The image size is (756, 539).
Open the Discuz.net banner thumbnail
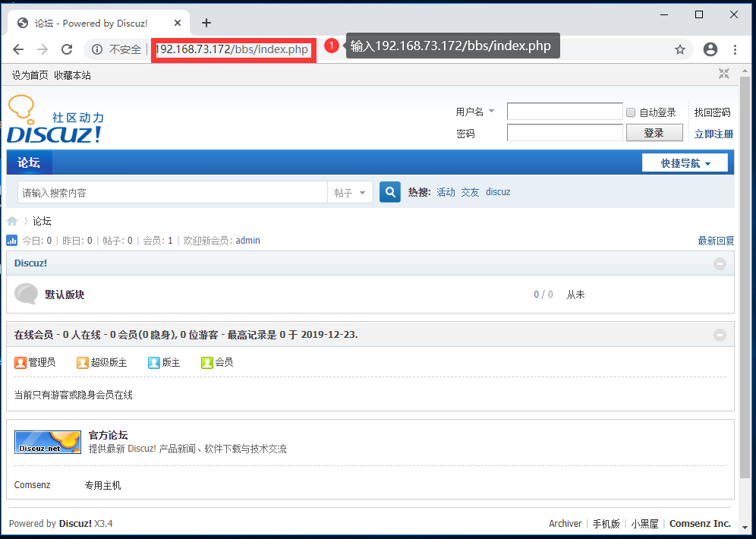(x=48, y=442)
